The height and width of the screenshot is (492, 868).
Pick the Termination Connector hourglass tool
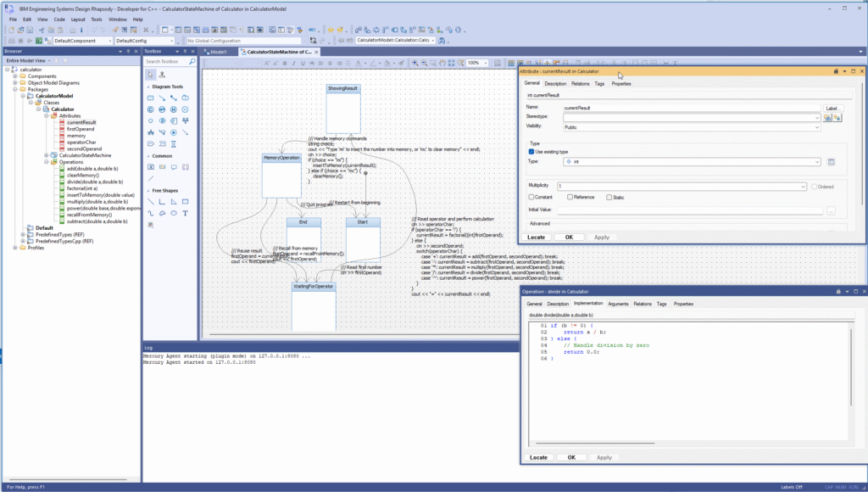(x=174, y=144)
